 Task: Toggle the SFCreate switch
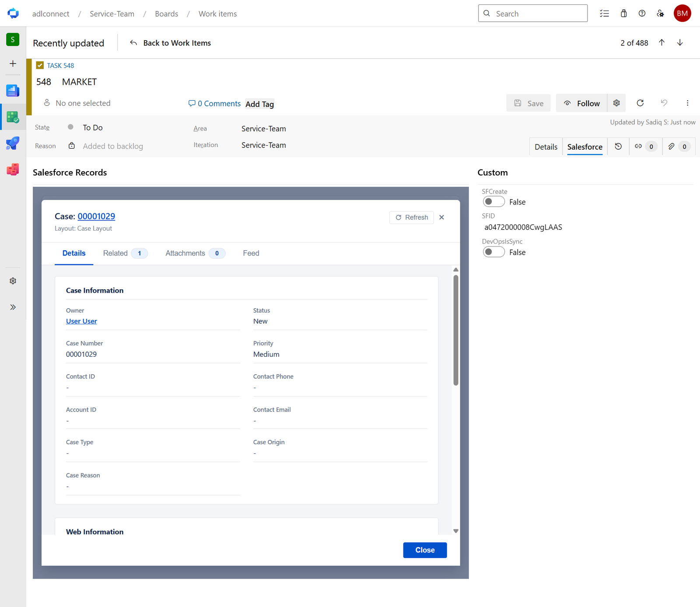(x=493, y=202)
